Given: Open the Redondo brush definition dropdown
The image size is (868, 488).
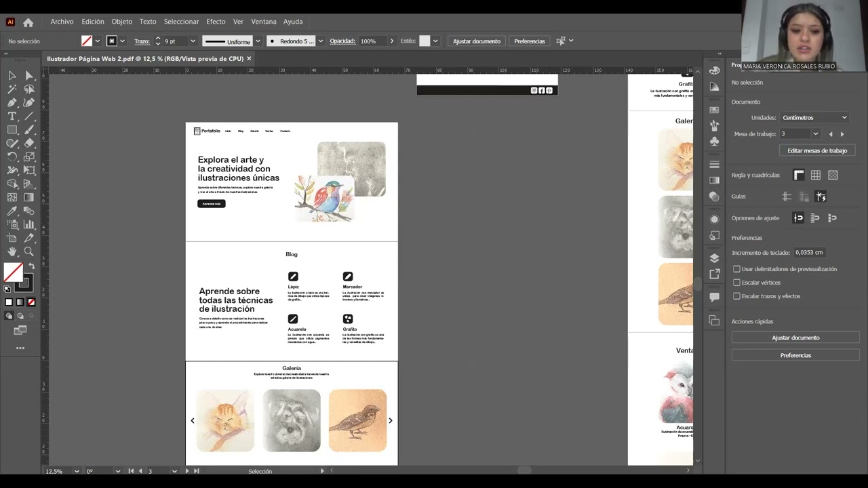Looking at the screenshot, I should click(321, 41).
